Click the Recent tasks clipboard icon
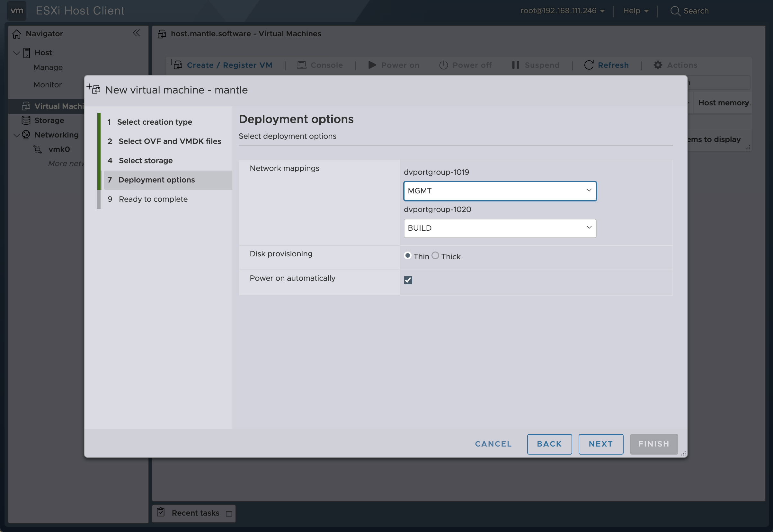Viewport: 773px width, 532px height. tap(161, 512)
